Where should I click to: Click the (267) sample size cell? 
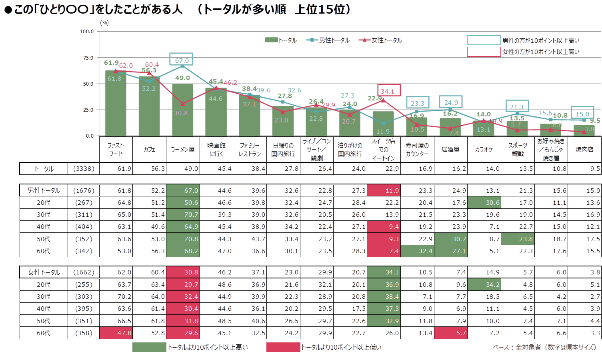tap(84, 203)
